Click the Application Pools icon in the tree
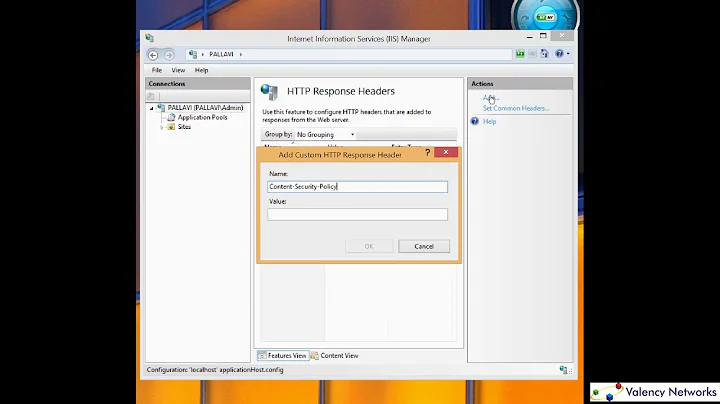The height and width of the screenshot is (404, 720). pyautogui.click(x=171, y=117)
